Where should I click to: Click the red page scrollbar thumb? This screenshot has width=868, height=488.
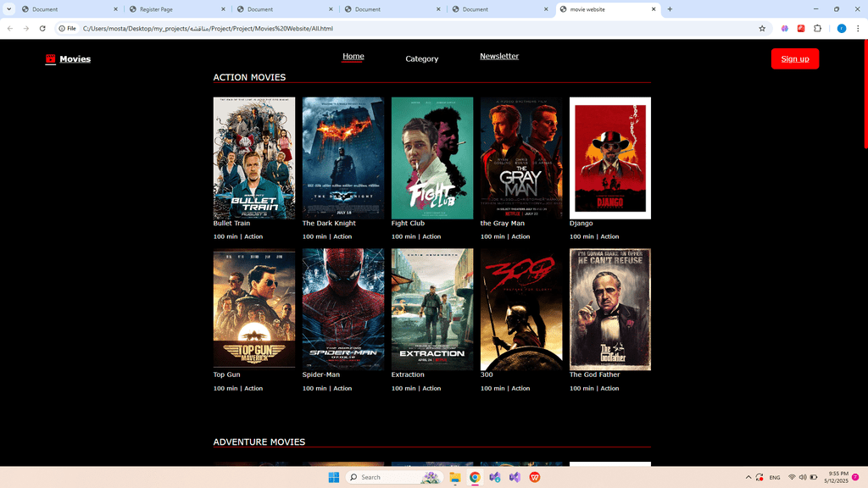[865, 93]
